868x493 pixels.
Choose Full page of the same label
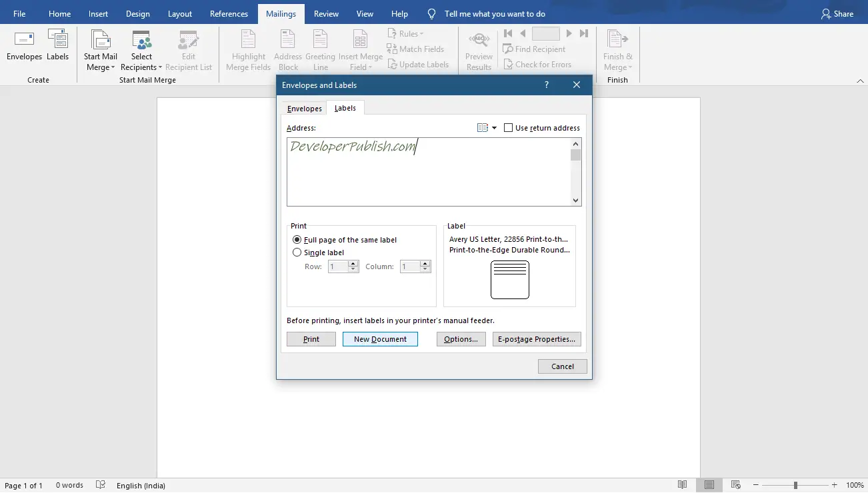pyautogui.click(x=297, y=239)
